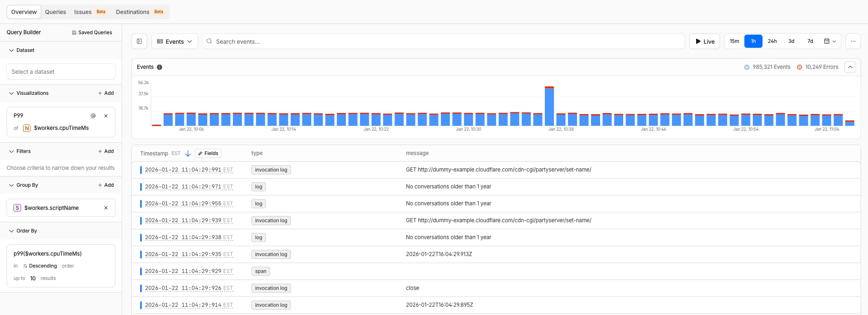This screenshot has width=868, height=315.
Task: Click the P99 visualization at-sign icon
Action: pos(93,116)
